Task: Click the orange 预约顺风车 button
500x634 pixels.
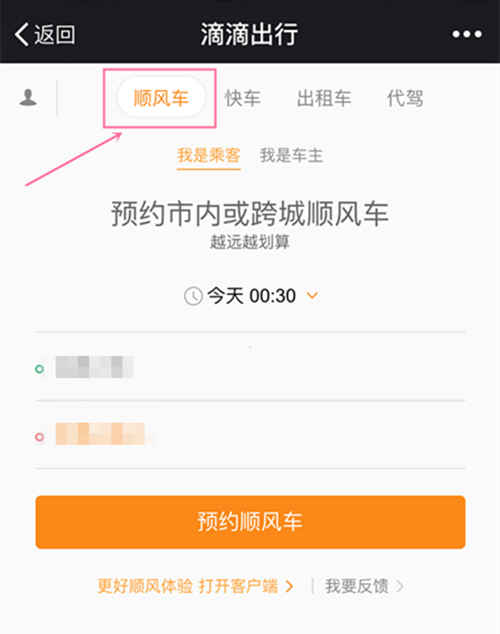Action: 250,522
